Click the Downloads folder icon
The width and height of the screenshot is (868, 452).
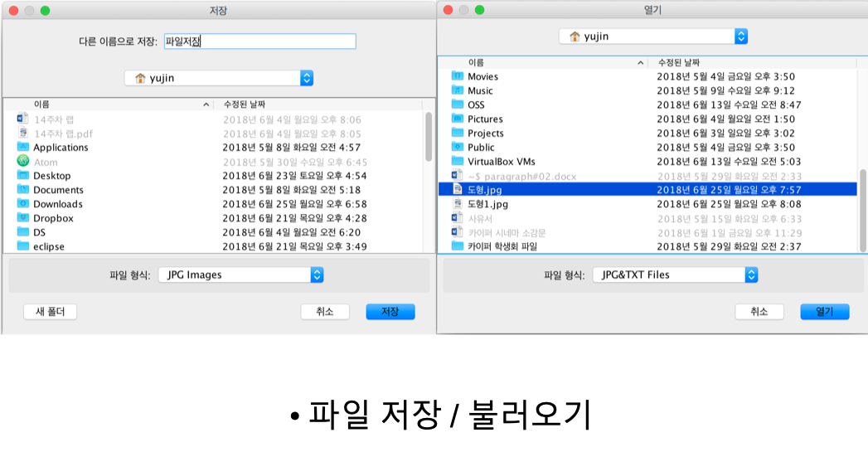[23, 204]
